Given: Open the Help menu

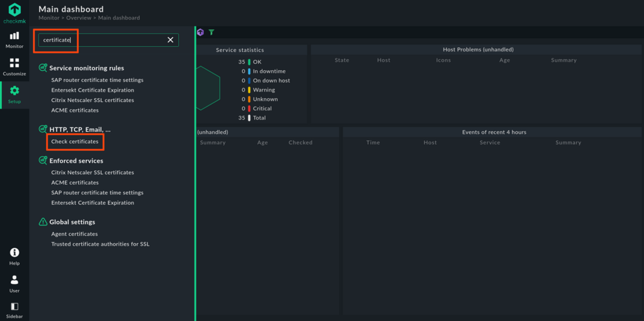Looking at the screenshot, I should (x=14, y=256).
